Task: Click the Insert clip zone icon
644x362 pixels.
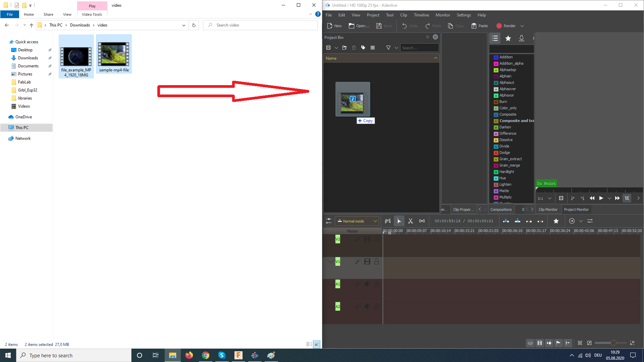Action: (506, 221)
